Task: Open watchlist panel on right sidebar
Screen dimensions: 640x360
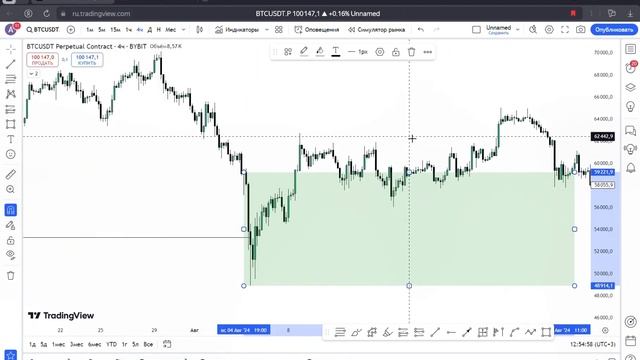Action: (x=631, y=49)
